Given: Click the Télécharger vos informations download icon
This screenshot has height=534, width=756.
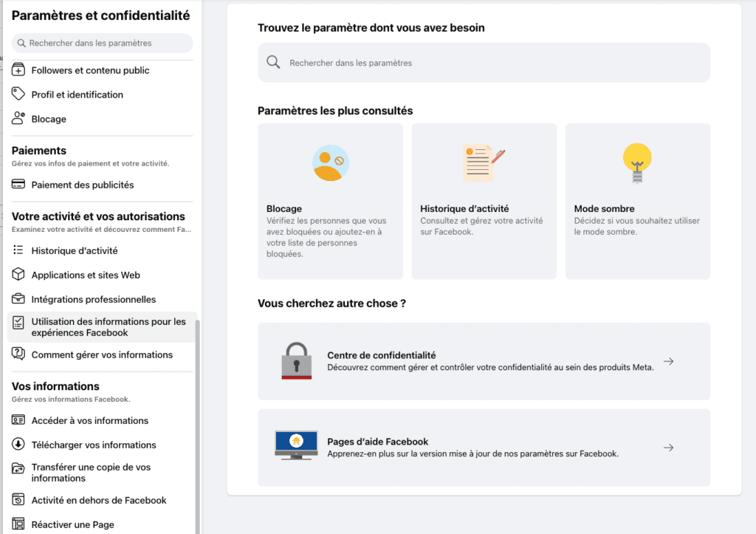Looking at the screenshot, I should (18, 445).
